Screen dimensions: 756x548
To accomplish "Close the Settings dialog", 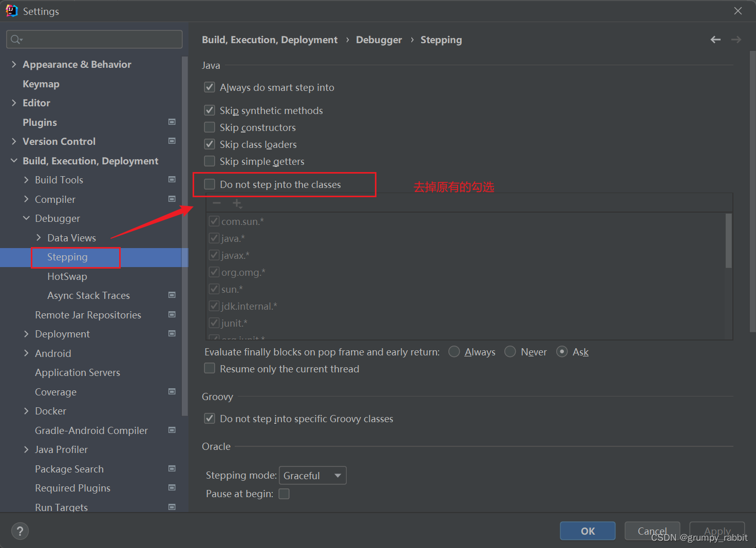I will 738,11.
